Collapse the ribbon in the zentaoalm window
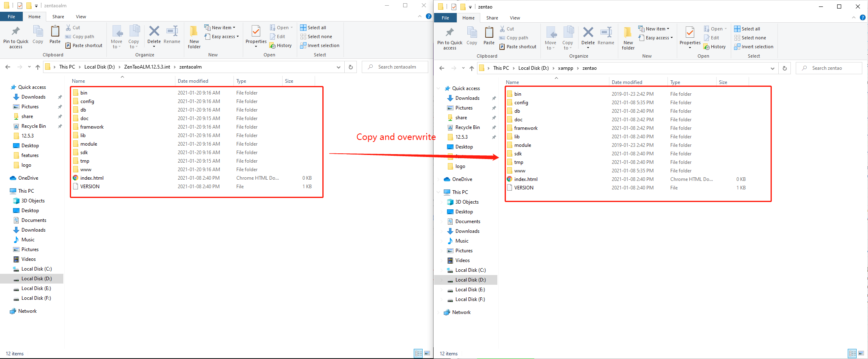Screen dimensions: 868x359 (x=419, y=17)
